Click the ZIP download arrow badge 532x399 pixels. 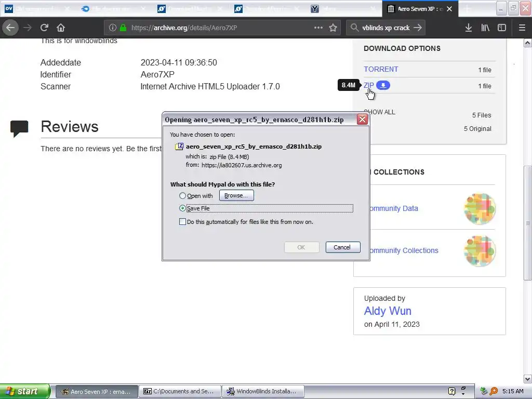click(x=383, y=85)
